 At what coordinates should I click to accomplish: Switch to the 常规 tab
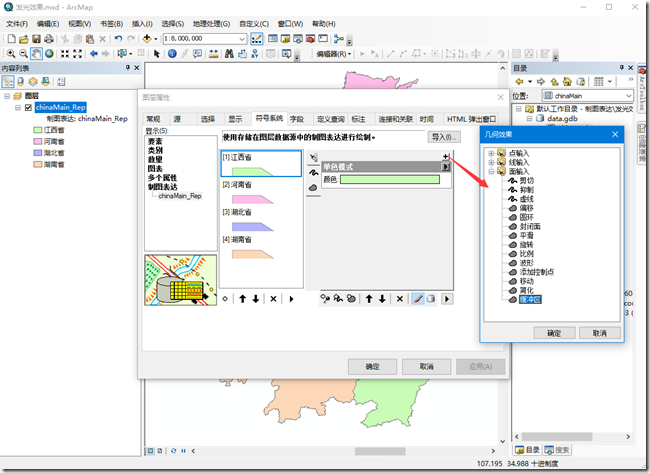[x=153, y=119]
